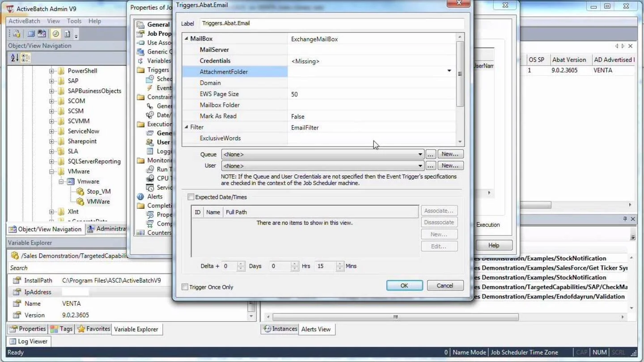Click the pin icon on the bottom-right pane
Screen dimensions: 644x362
(625, 219)
